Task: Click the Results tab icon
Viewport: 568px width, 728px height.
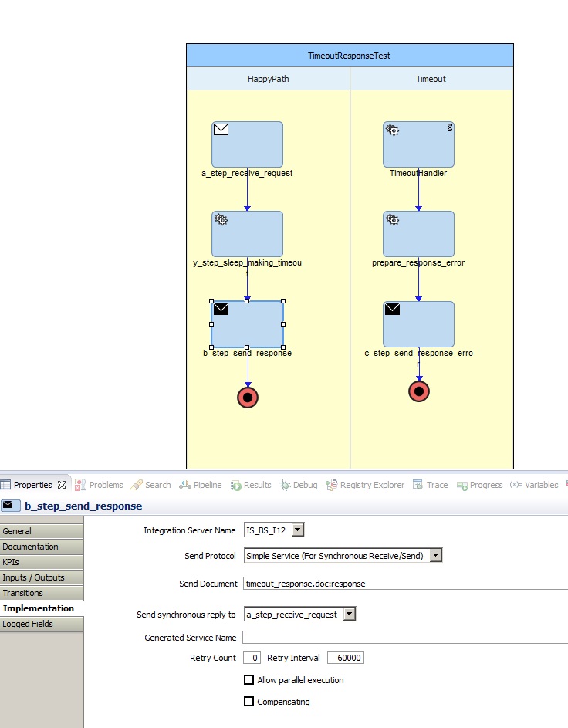Action: coord(235,485)
